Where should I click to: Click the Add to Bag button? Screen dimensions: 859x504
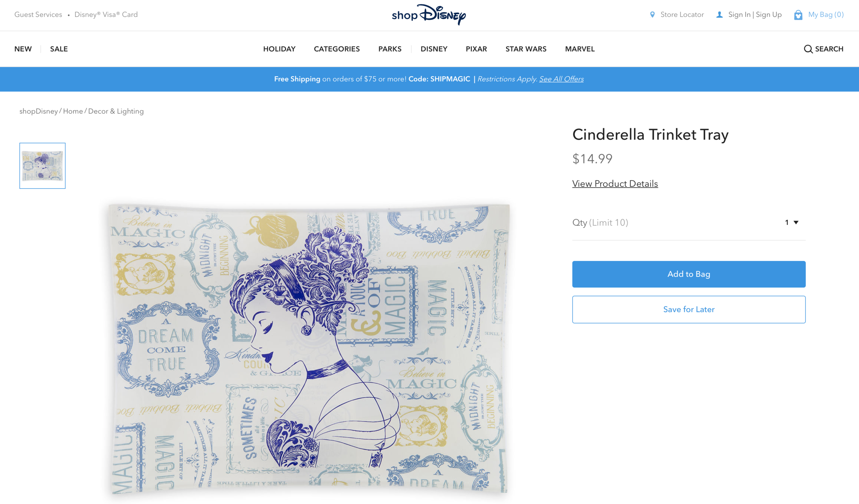pos(689,274)
